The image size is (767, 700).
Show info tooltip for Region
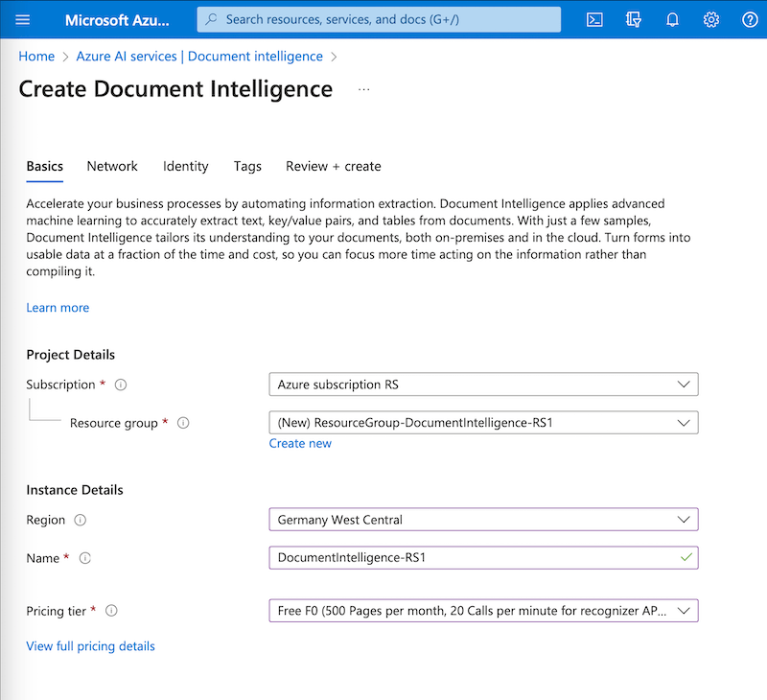[81, 520]
